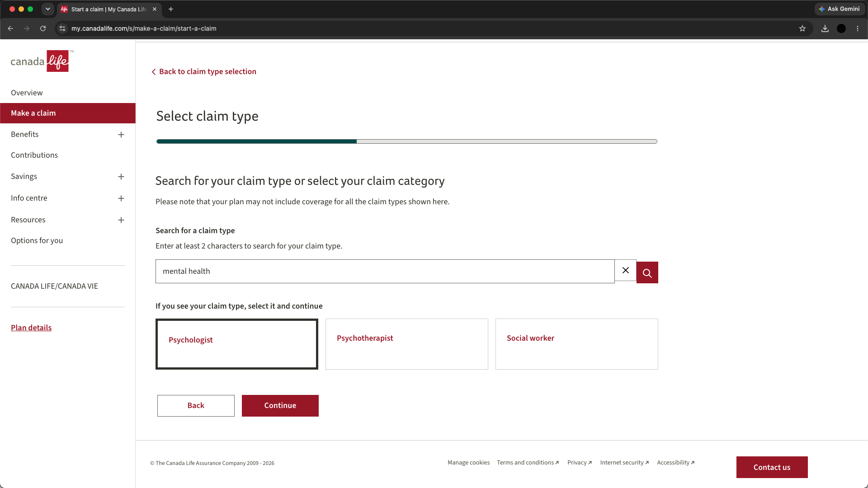Open the tab search dropdown arrow
Image resolution: width=868 pixels, height=488 pixels.
pyautogui.click(x=48, y=9)
